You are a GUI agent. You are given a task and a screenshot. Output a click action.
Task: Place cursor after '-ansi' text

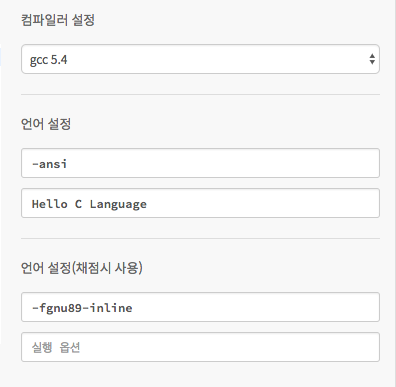(68, 164)
